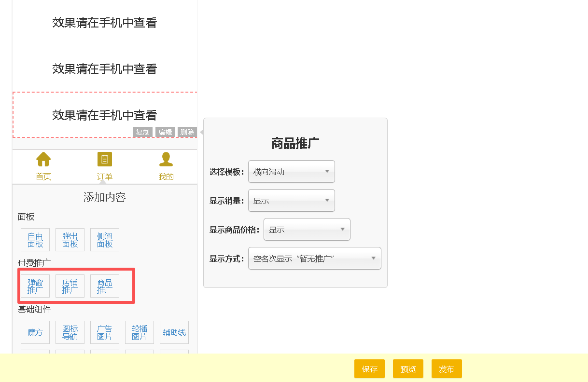Viewport: 588px width, 382px height.
Task: Insert the 侧滑面板 component
Action: [x=105, y=240]
